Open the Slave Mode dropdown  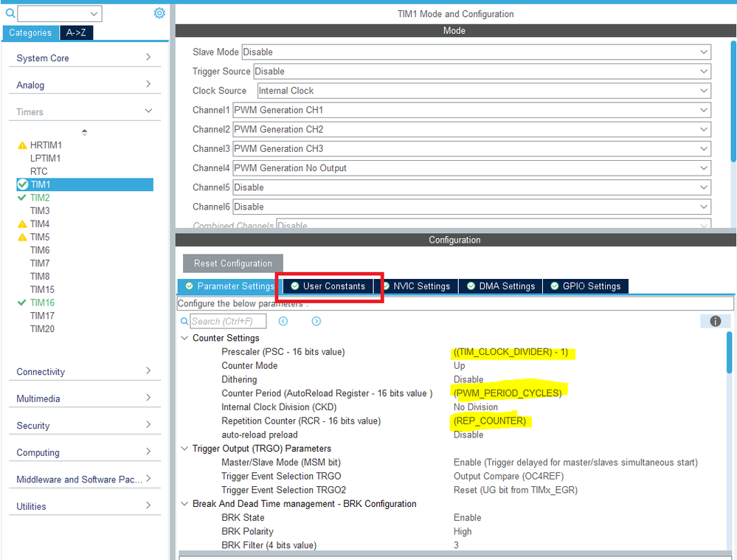[x=476, y=52]
